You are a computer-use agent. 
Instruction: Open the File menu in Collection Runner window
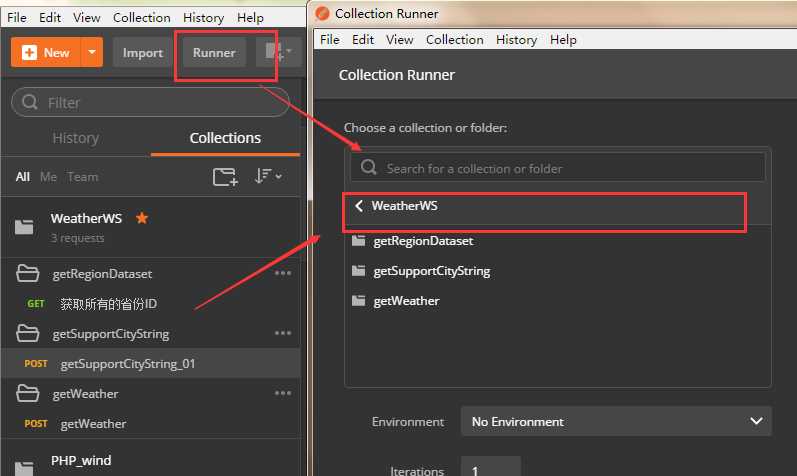tap(329, 40)
